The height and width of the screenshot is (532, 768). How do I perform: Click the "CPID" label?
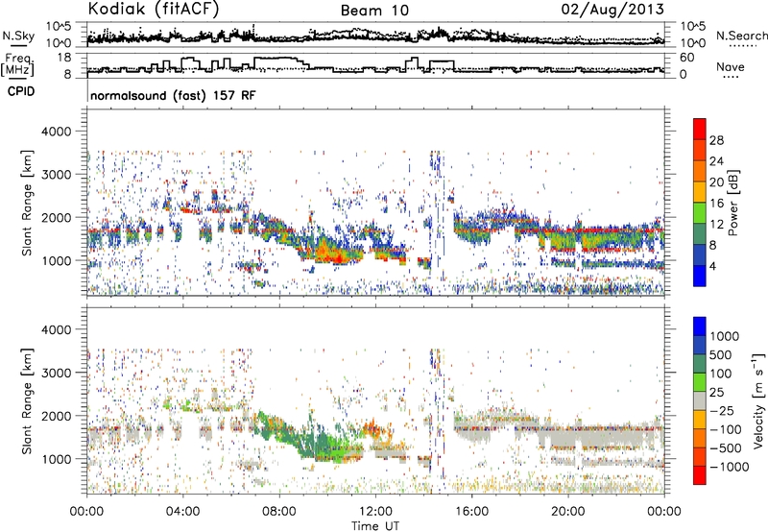pos(21,91)
